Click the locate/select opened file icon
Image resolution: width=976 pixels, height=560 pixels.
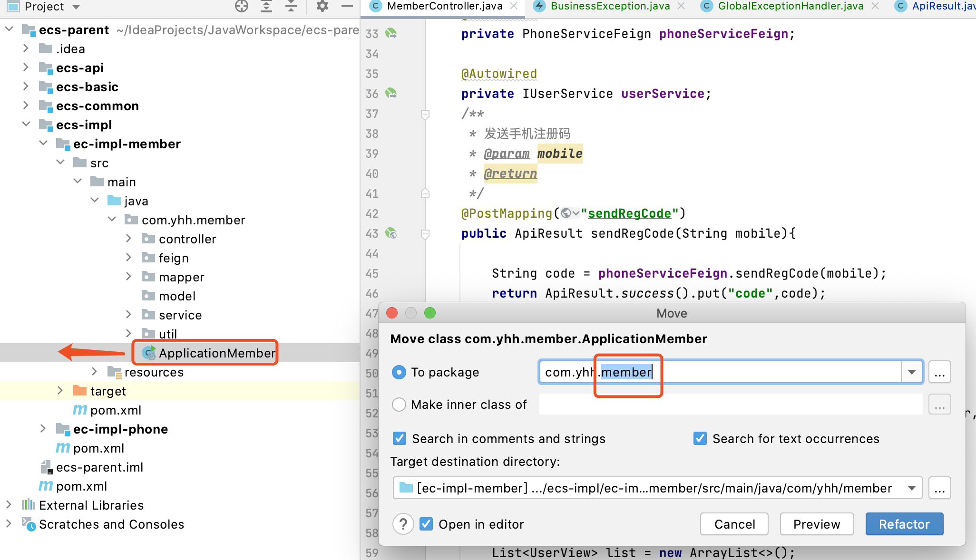click(242, 6)
